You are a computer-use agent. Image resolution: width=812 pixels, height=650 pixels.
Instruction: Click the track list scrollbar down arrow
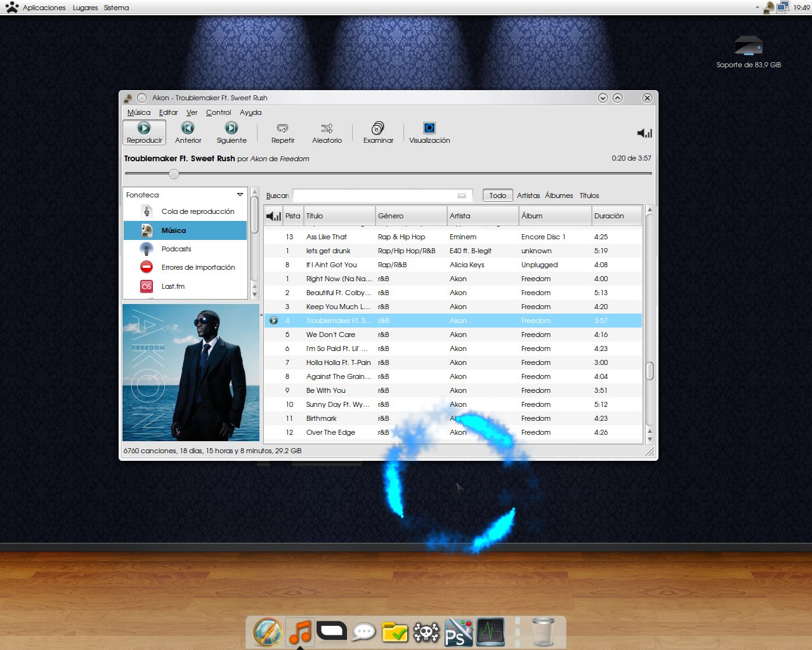[x=650, y=439]
